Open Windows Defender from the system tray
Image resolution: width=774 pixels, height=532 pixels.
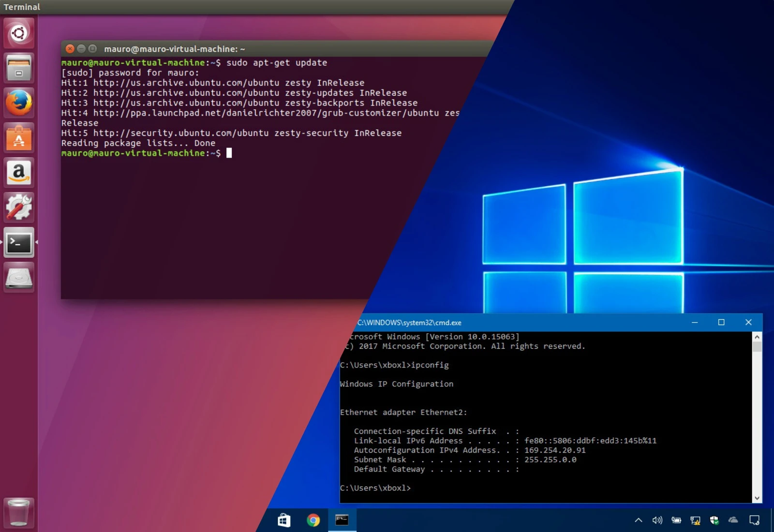[715, 520]
